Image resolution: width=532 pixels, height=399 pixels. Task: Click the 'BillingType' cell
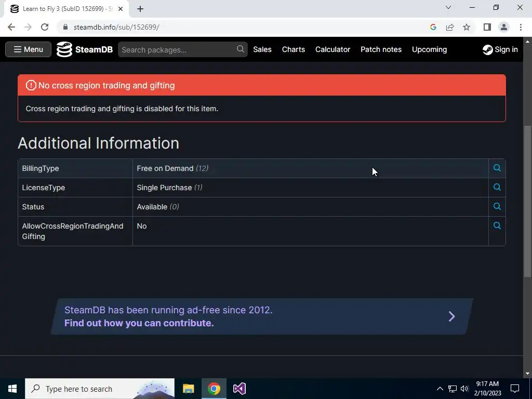click(75, 168)
